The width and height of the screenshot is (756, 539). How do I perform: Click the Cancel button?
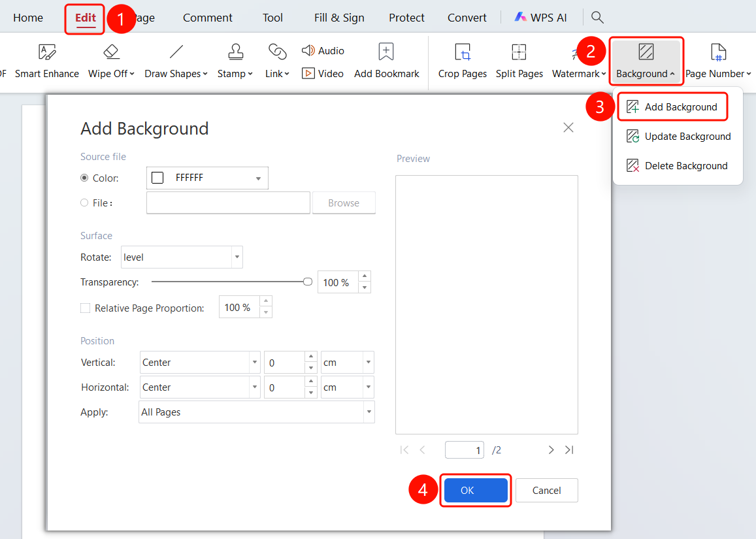click(x=547, y=490)
